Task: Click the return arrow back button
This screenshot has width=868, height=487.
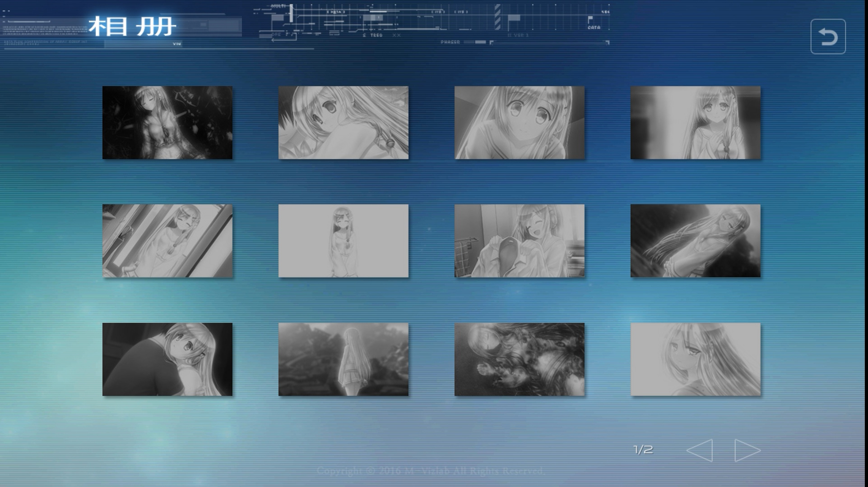Action: (828, 37)
